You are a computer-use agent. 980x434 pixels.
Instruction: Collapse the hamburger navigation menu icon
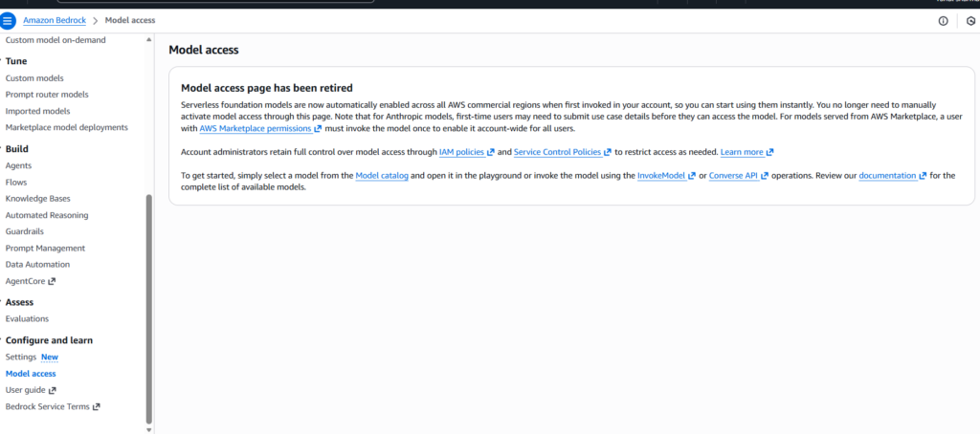click(x=9, y=20)
